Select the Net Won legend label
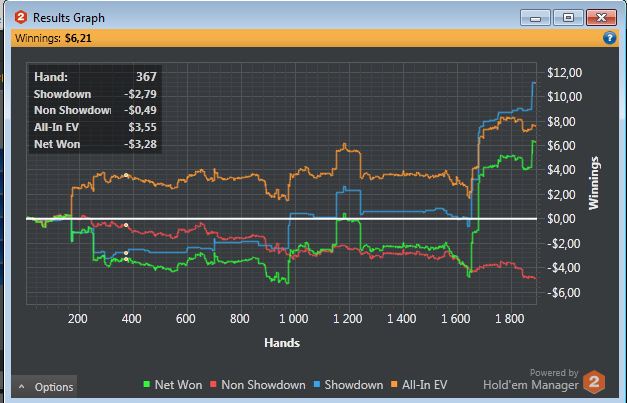The height and width of the screenshot is (403, 627). (178, 385)
